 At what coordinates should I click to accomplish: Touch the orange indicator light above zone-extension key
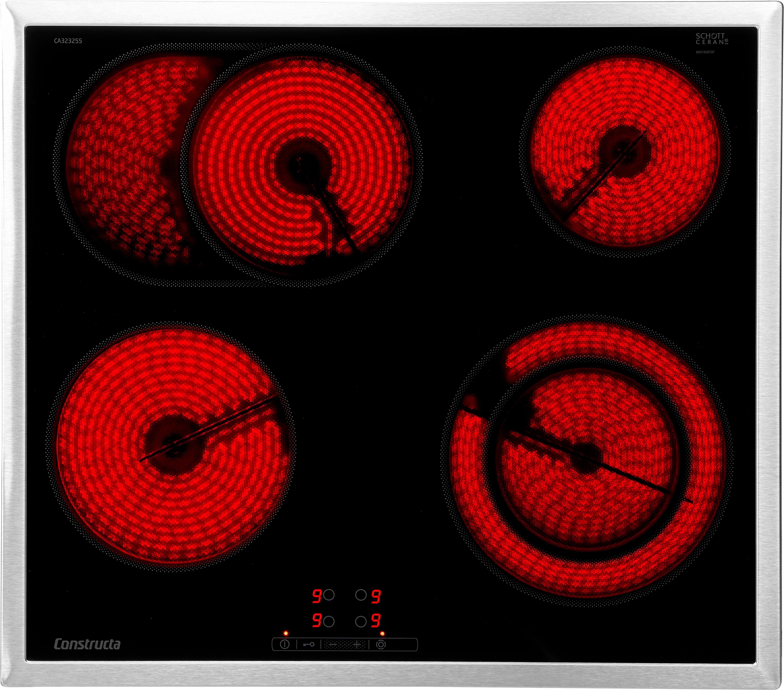coord(382,634)
